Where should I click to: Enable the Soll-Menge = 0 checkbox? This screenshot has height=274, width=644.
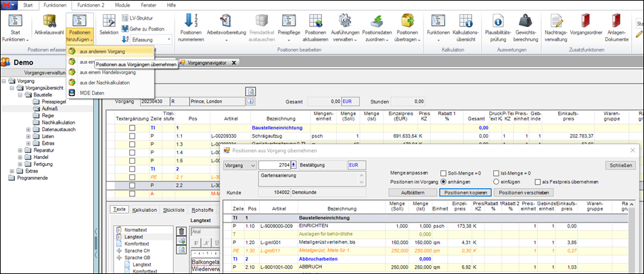tap(443, 173)
